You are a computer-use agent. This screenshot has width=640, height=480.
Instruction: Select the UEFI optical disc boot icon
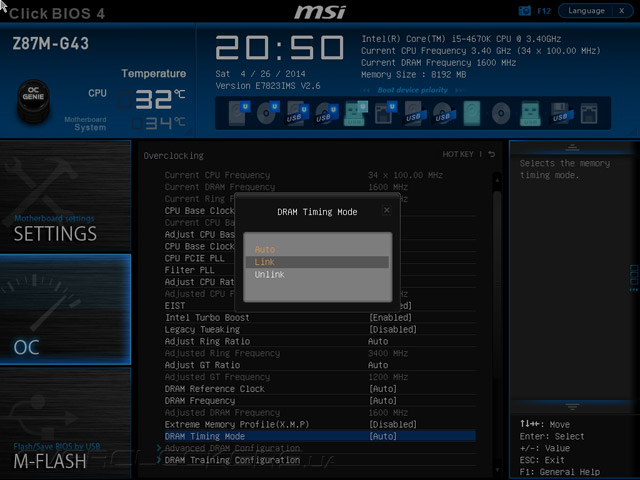coord(268,113)
